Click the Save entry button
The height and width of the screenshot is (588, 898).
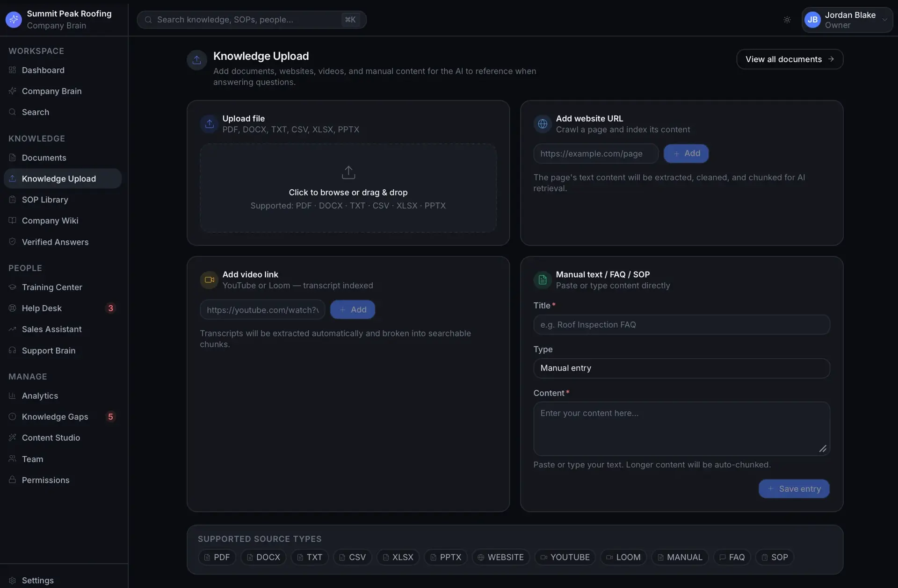[794, 489]
